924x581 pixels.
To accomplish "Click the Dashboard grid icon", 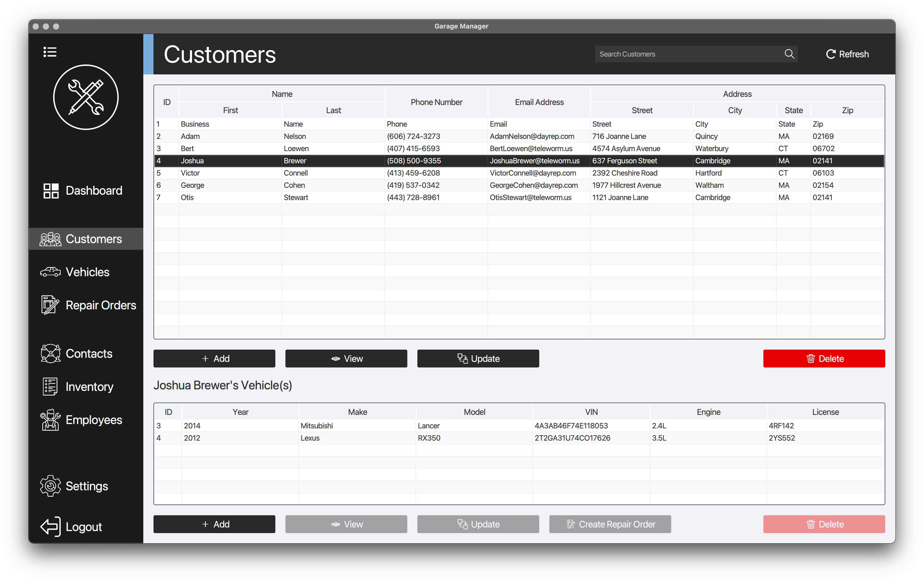I will tap(51, 191).
